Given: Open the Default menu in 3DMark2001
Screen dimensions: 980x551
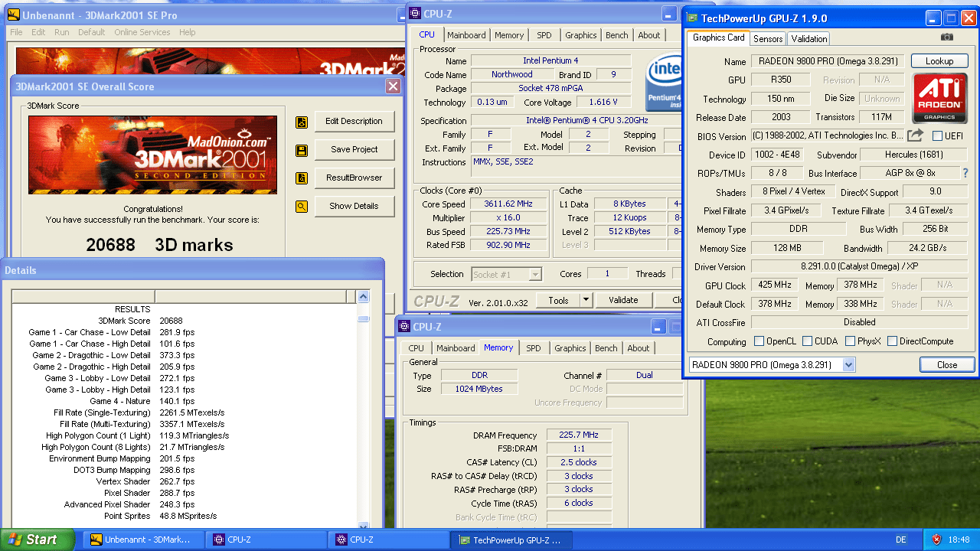Looking at the screenshot, I should coord(92,32).
